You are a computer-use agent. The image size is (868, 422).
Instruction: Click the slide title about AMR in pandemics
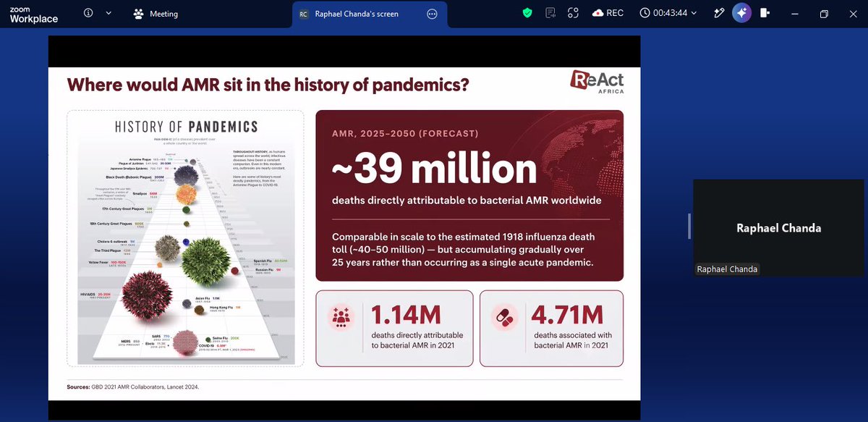click(268, 85)
